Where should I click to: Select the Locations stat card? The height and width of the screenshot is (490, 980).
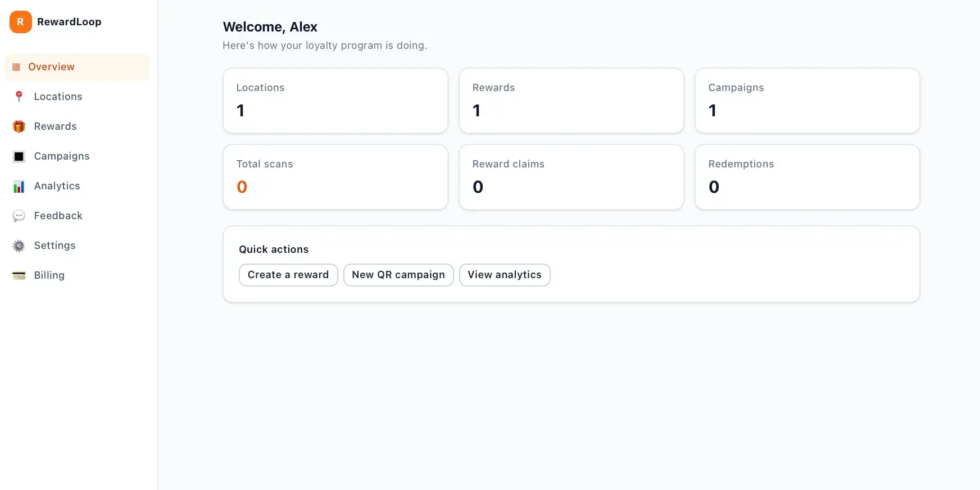pos(335,101)
